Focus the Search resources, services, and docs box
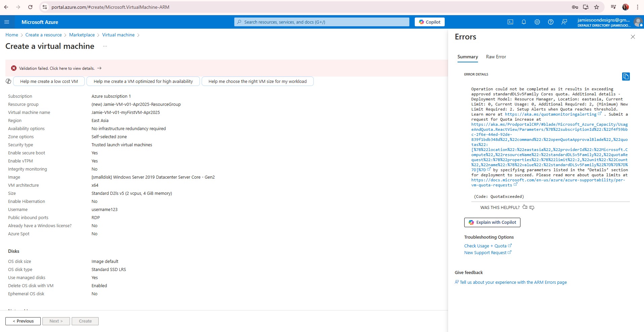Image resolution: width=644 pixels, height=332 pixels. click(x=322, y=22)
